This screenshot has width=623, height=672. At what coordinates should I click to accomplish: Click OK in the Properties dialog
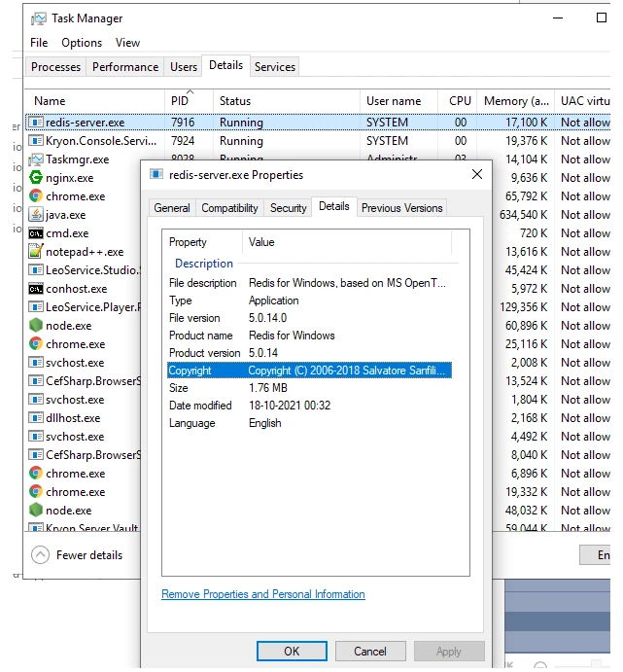tap(292, 651)
